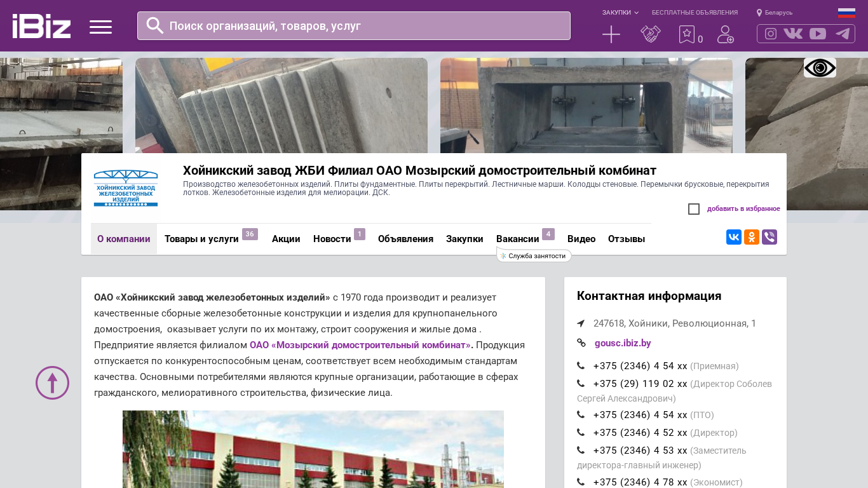Image resolution: width=868 pixels, height=488 pixels.
Task: Click the Приемная phone number +375 (2346) 4 54 xx
Action: 641,366
